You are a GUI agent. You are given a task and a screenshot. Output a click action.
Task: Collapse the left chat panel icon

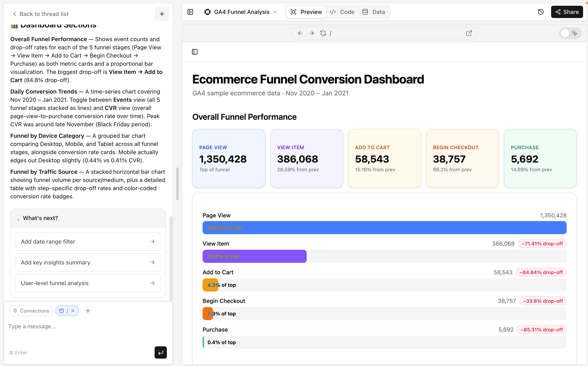point(190,12)
